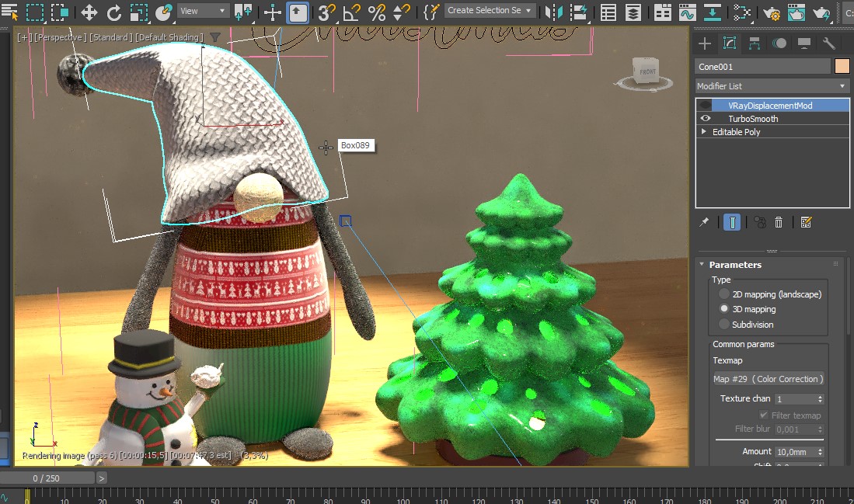Choose the Subdivision type radio button
Viewport: 854px width, 504px height.
point(724,325)
